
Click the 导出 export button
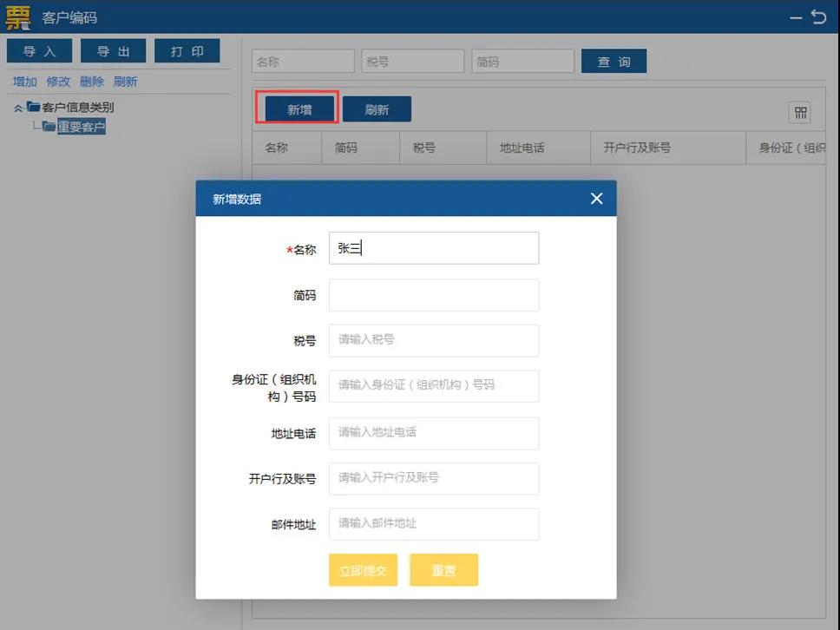coord(113,50)
